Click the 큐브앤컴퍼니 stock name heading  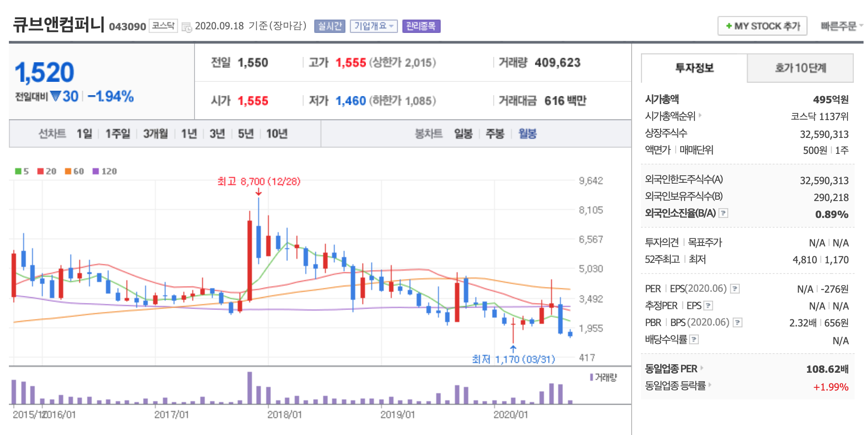58,24
